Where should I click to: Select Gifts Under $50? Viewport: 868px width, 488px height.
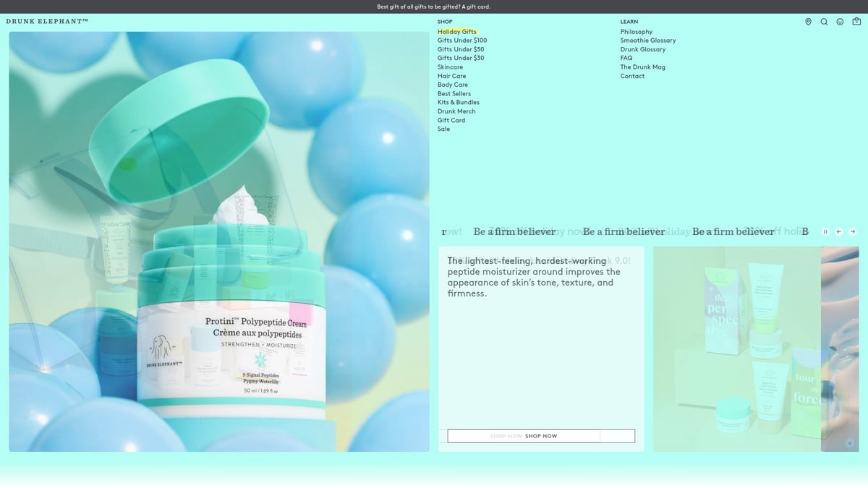pyautogui.click(x=461, y=49)
